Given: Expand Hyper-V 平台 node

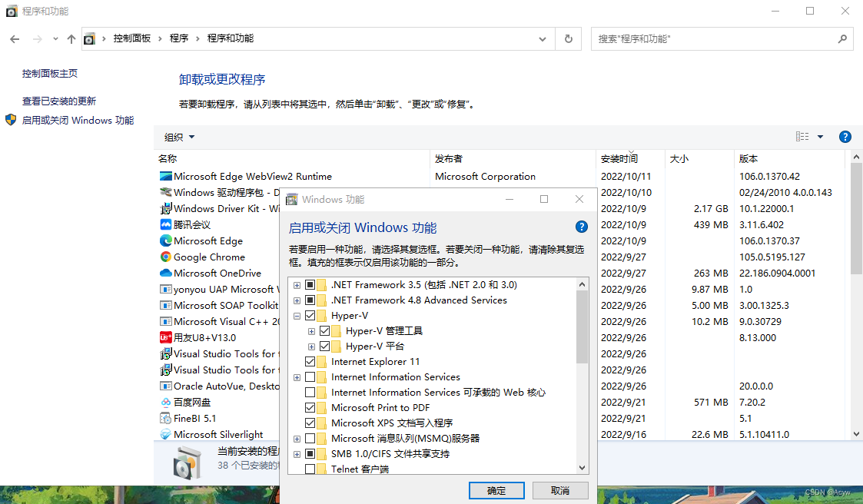Looking at the screenshot, I should click(x=311, y=346).
